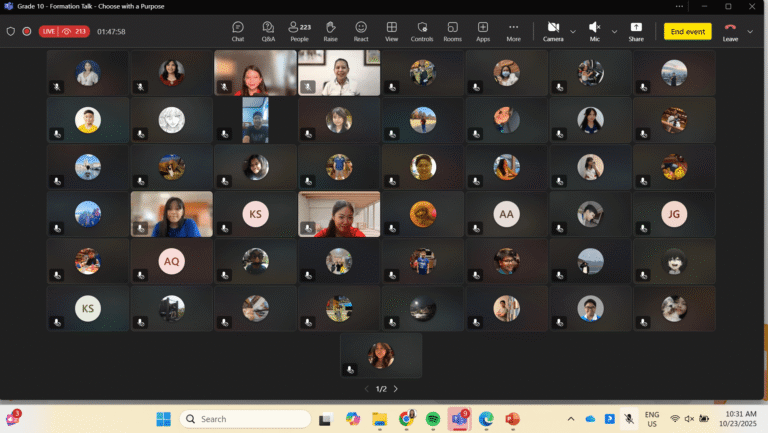This screenshot has width=768, height=433.
Task: Leave the meeting
Action: [x=730, y=32]
